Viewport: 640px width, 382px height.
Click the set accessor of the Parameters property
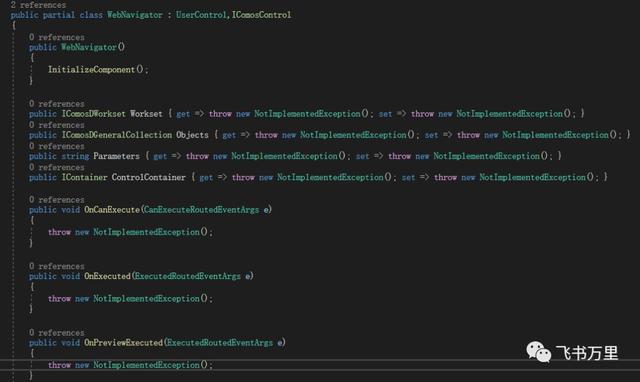pyautogui.click(x=362, y=157)
